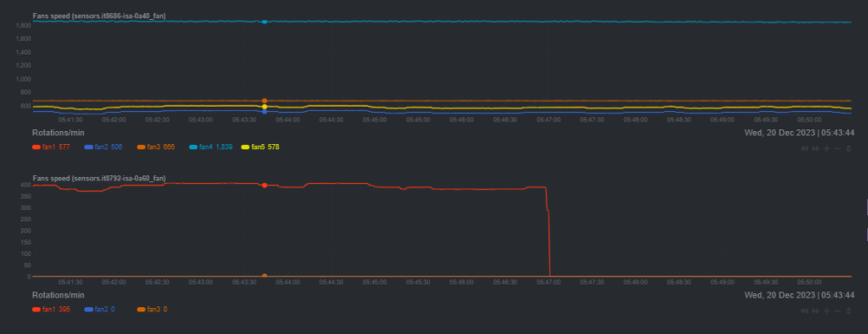Click the red fan1 highlighted point on bottom chart
The image size is (868, 334).
[265, 186]
